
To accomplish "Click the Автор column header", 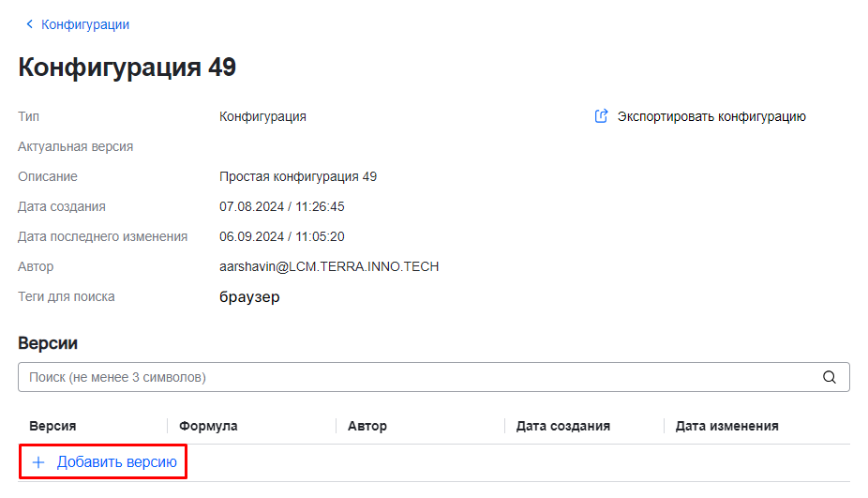I will (x=367, y=426).
